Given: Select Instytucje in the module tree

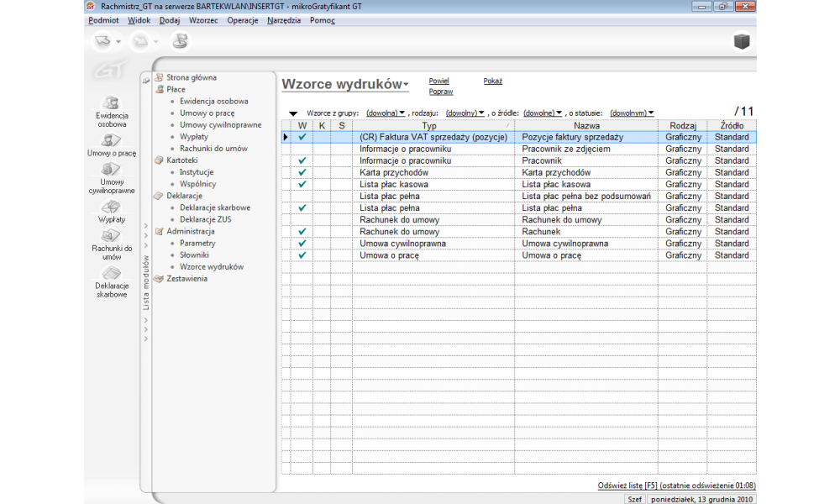Looking at the screenshot, I should pos(197,172).
